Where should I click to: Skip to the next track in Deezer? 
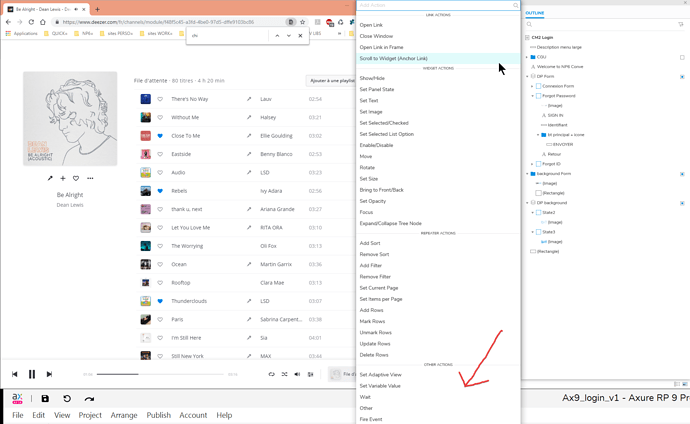[49, 374]
